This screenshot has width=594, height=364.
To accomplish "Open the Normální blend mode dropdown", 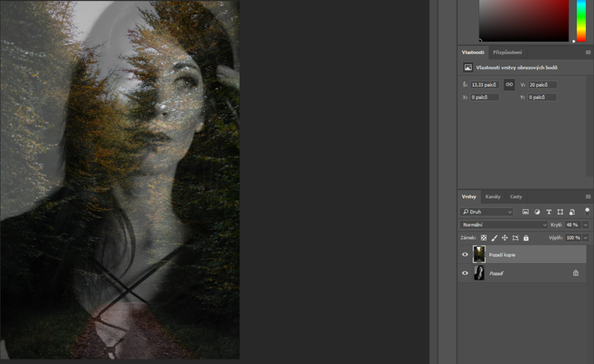I will pyautogui.click(x=504, y=225).
